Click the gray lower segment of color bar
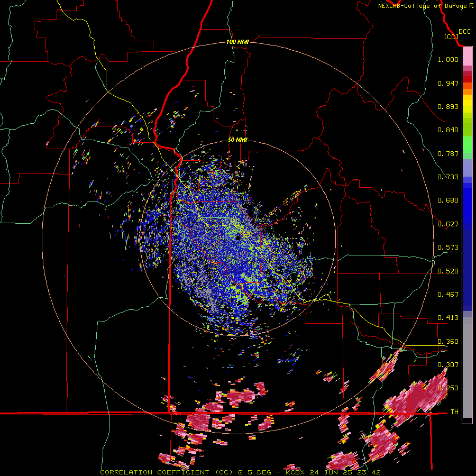This screenshot has width=476, height=476. (x=467, y=368)
